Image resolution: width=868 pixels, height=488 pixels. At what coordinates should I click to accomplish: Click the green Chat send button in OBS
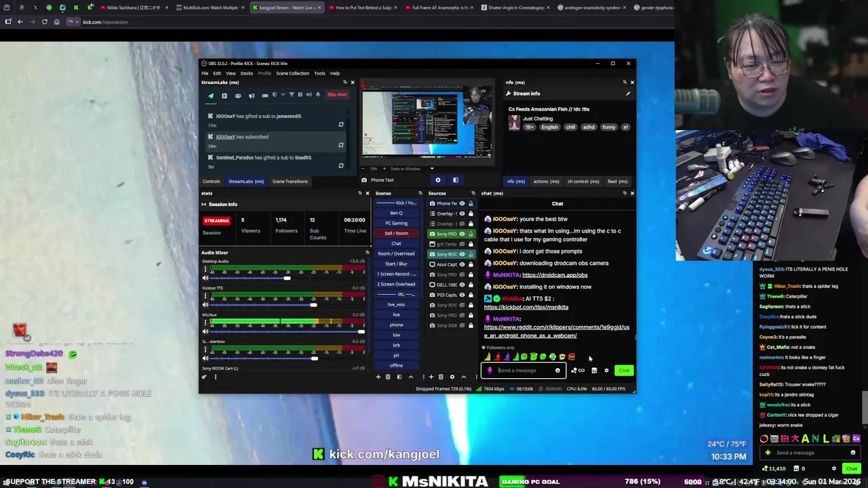[624, 370]
